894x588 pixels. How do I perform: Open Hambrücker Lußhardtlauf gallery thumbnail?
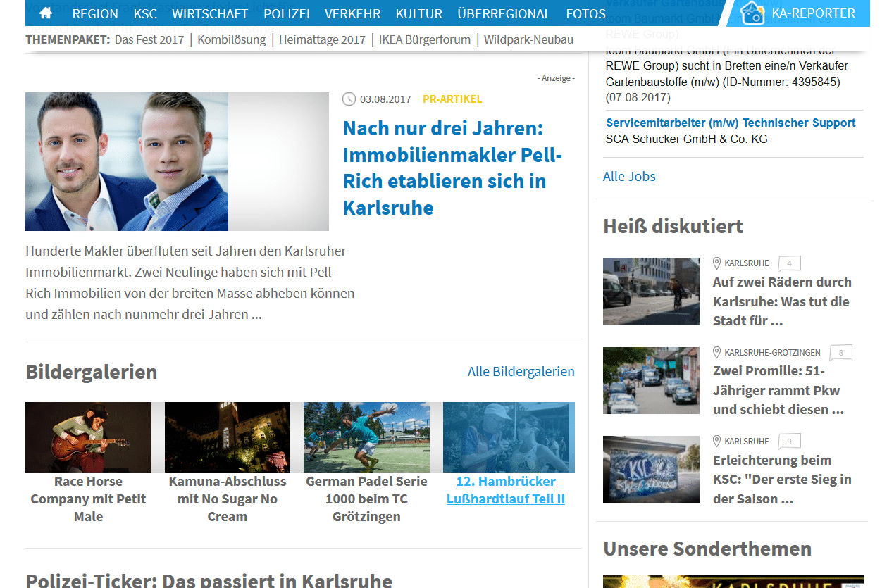[509, 437]
